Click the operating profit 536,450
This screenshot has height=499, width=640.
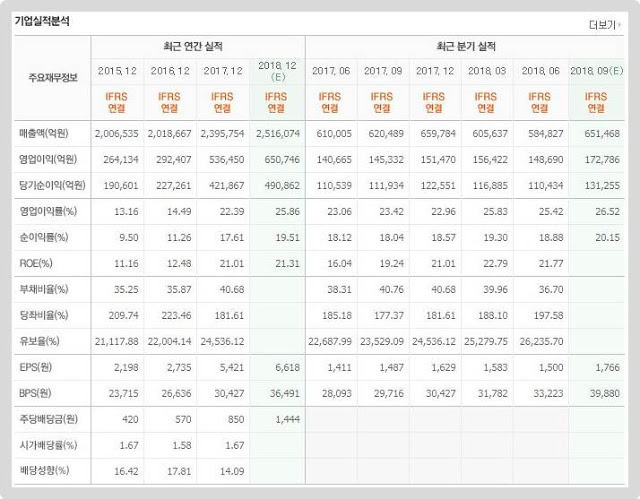pos(227,160)
